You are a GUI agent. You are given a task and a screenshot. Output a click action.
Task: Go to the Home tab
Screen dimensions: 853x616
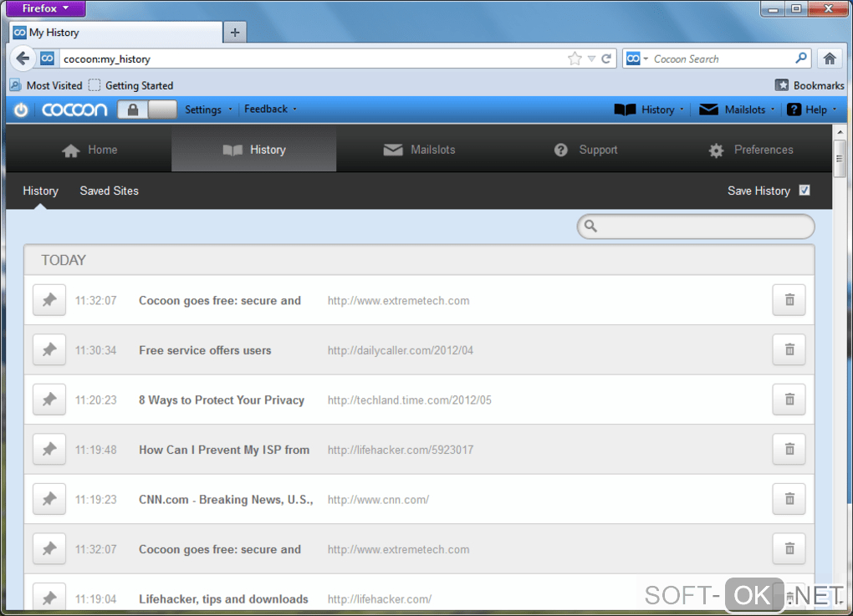click(89, 150)
